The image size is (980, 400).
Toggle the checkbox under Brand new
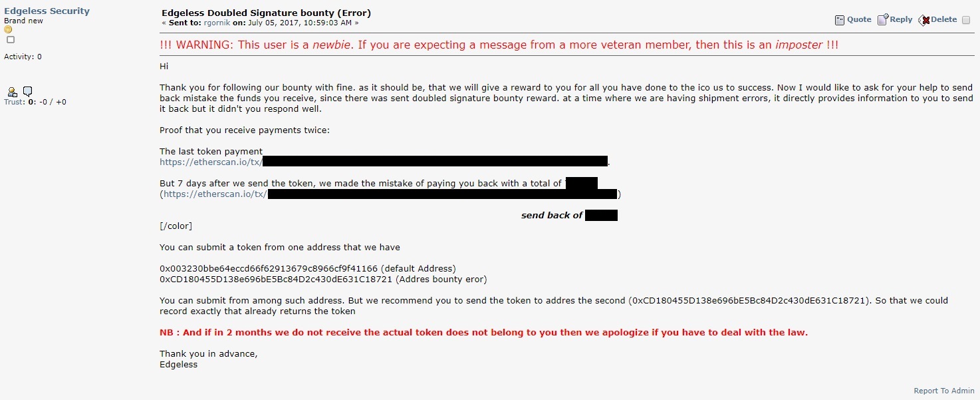pos(10,40)
